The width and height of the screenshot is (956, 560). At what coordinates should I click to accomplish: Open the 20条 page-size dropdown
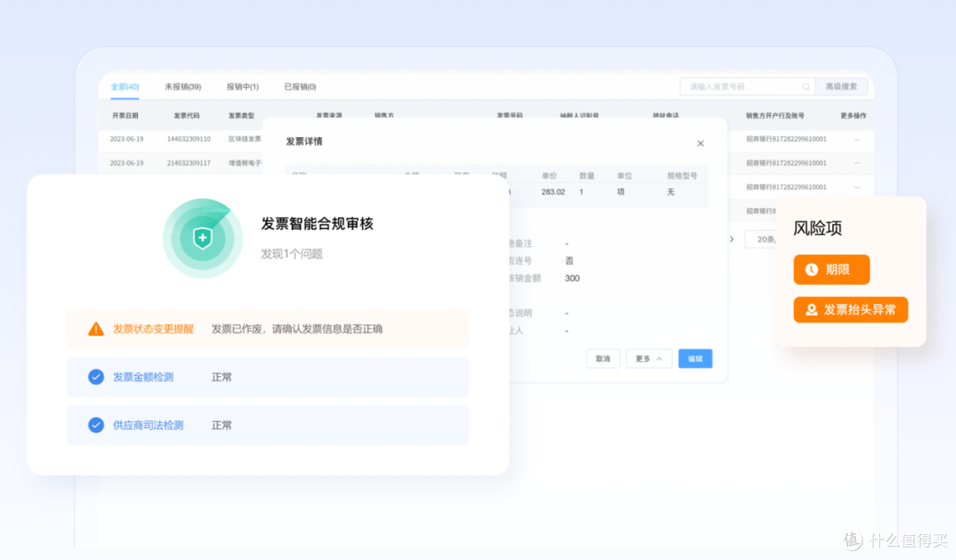(x=761, y=240)
